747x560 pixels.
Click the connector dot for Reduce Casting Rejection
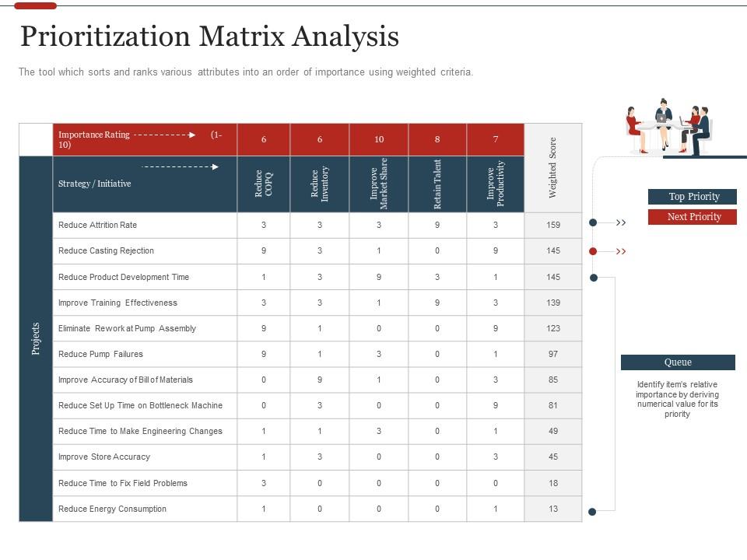coord(593,250)
